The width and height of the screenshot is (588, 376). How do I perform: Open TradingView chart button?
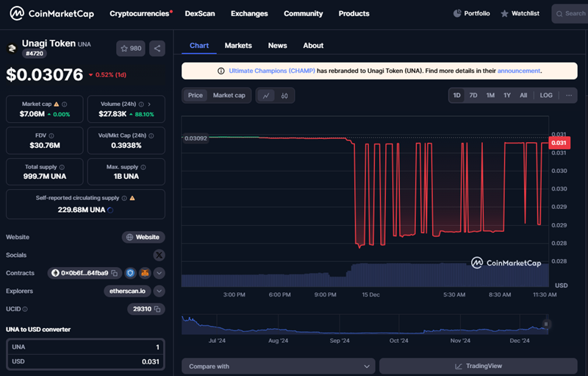point(478,366)
